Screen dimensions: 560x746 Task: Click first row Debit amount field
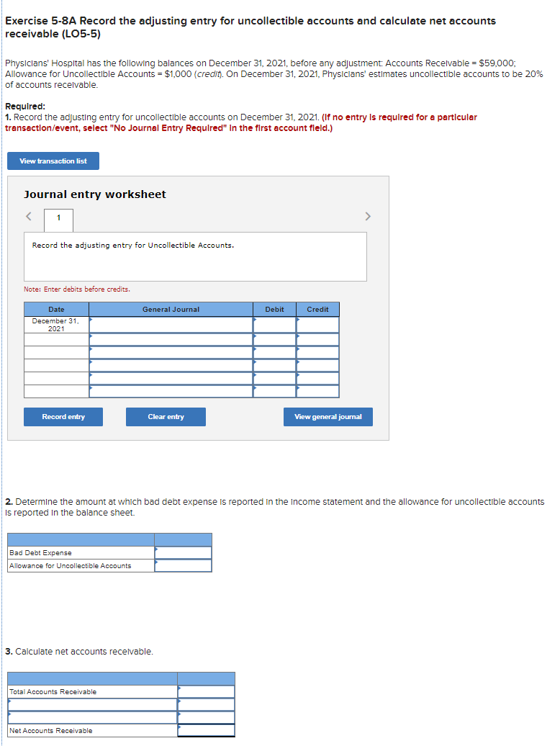point(275,325)
